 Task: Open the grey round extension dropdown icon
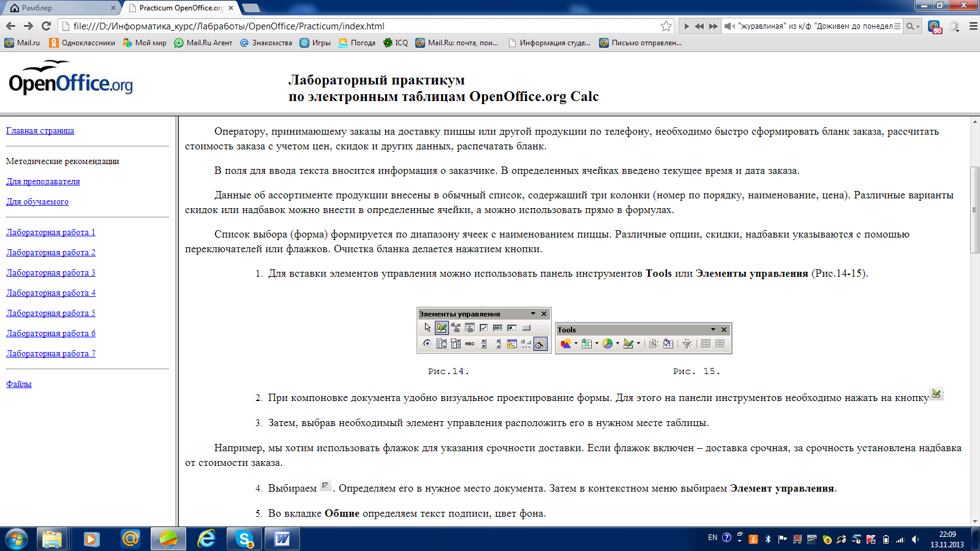tap(954, 26)
